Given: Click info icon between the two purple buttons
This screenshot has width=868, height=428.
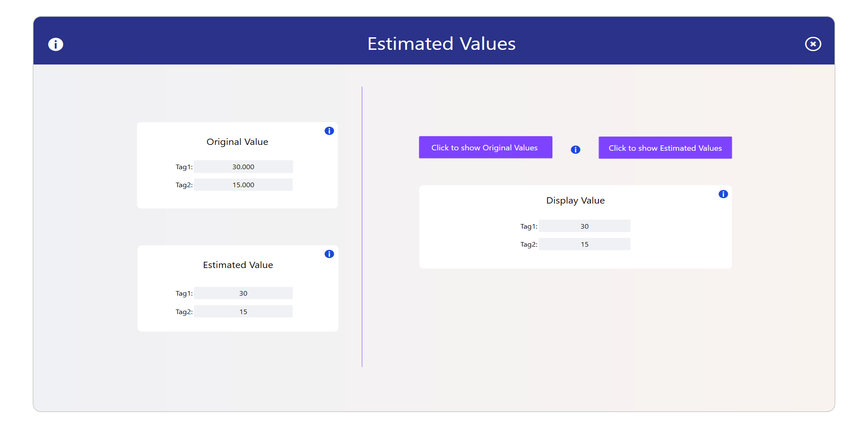Looking at the screenshot, I should tap(575, 150).
